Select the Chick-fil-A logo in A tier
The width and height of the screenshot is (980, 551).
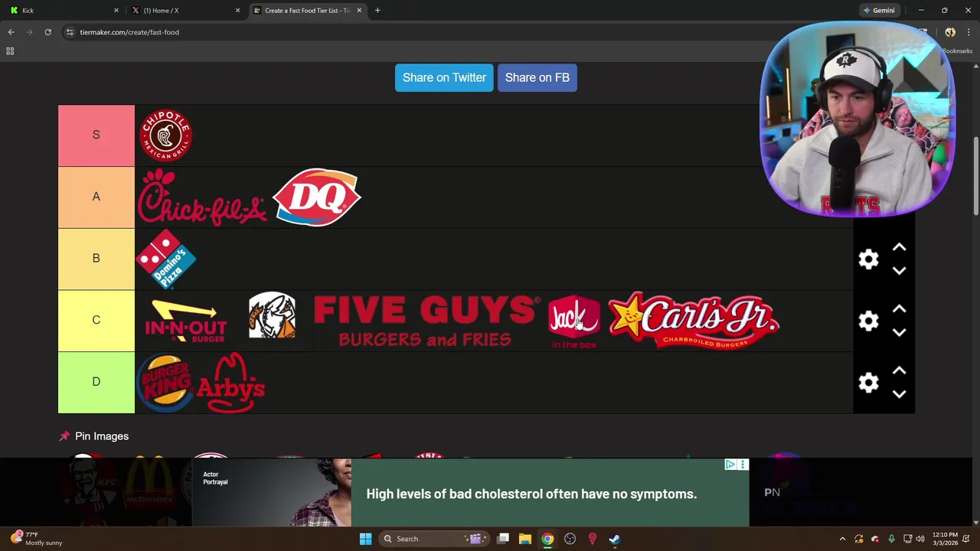[x=202, y=197]
